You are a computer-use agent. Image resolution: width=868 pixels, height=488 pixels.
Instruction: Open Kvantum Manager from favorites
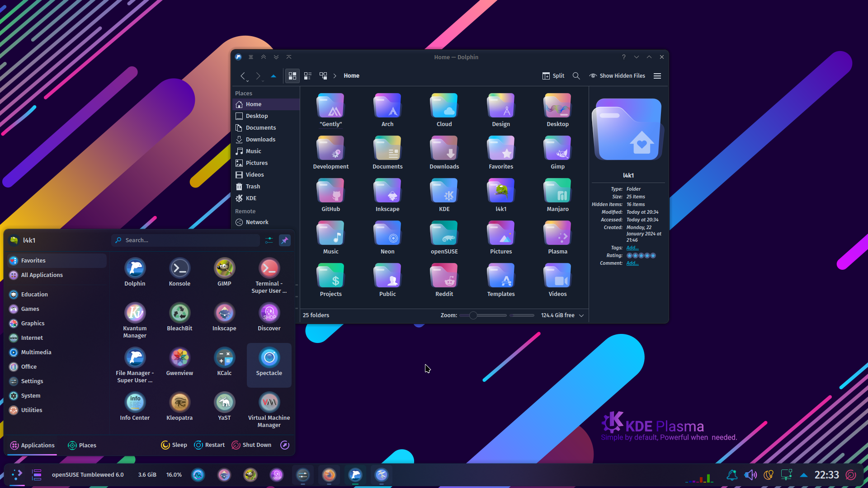[135, 320]
